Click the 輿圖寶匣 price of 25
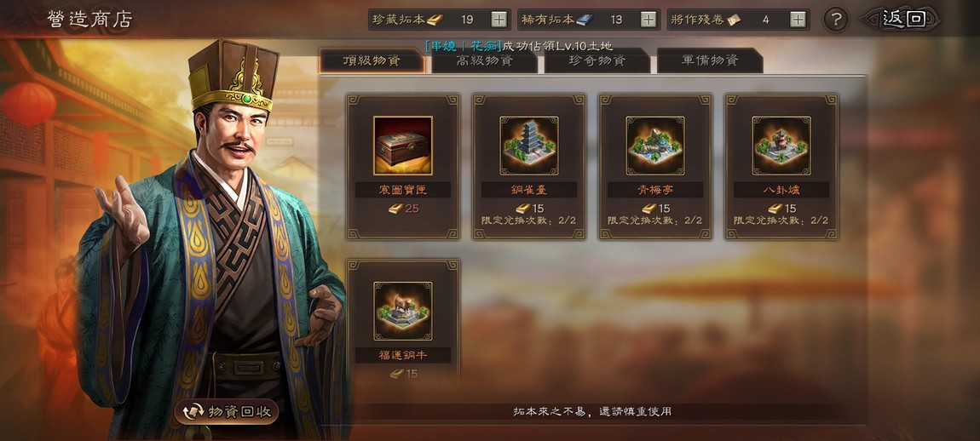The image size is (980, 441). [x=403, y=209]
